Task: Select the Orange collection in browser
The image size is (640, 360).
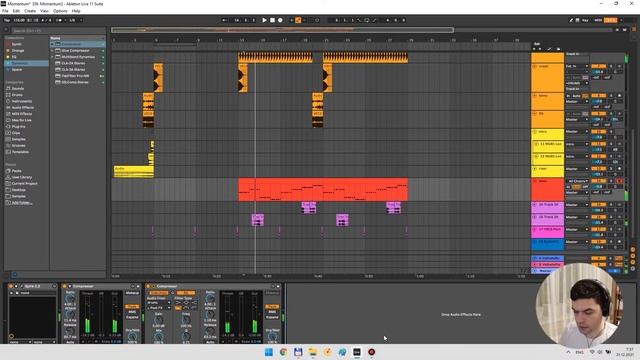Action: (x=18, y=51)
